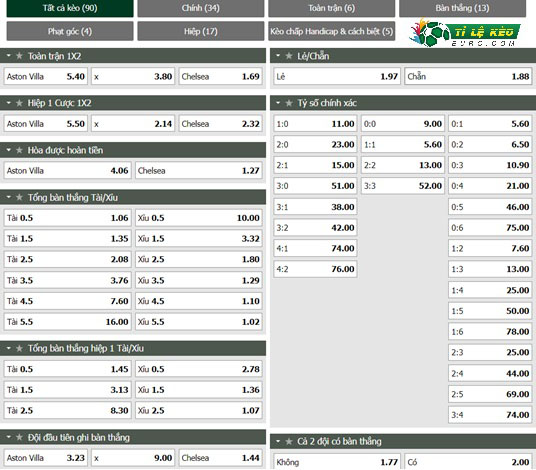Screen dimensions: 536x470
Task: Open the Chính (34) tab
Action: (201, 8)
